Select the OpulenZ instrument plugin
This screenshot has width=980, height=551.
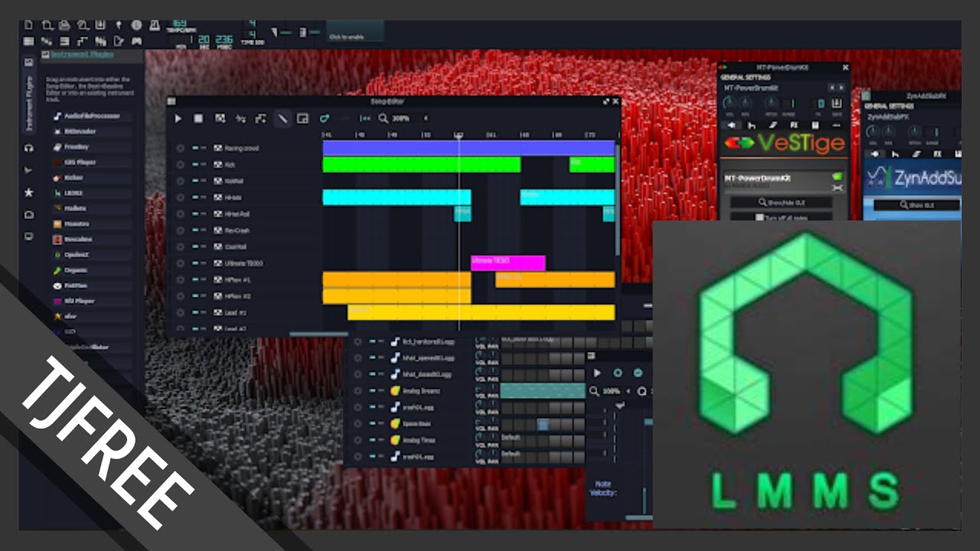point(91,254)
